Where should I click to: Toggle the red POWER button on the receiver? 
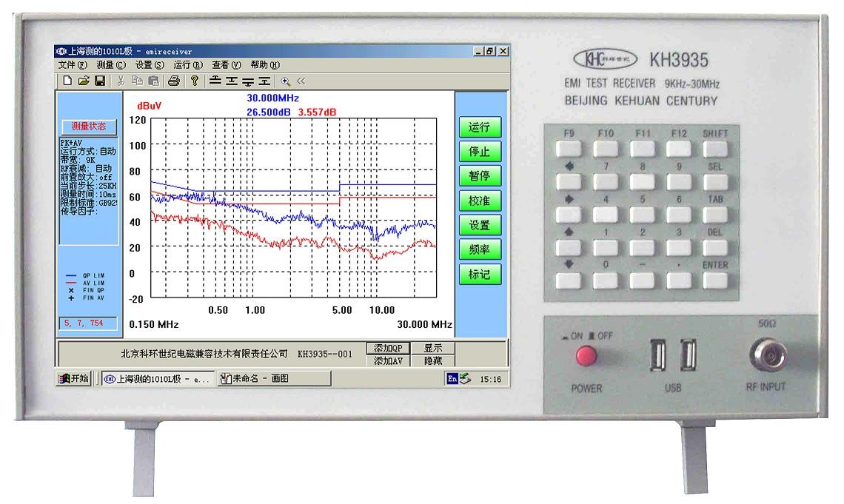point(586,356)
